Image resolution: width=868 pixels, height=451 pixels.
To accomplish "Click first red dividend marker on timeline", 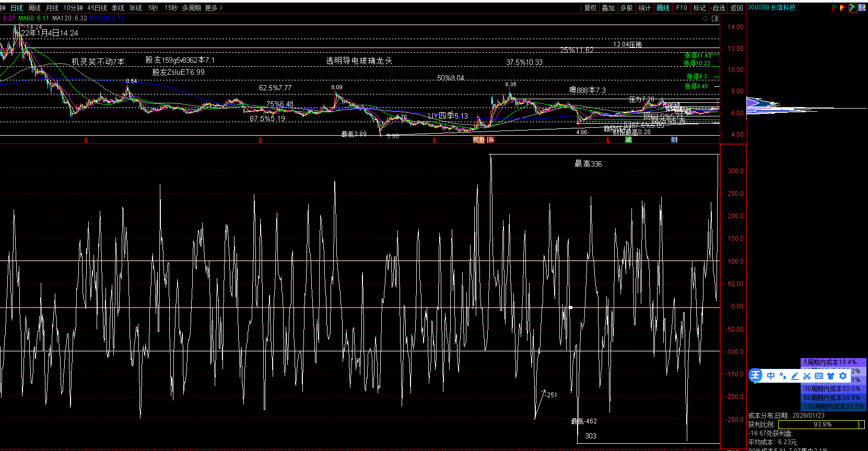I will 86,140.
